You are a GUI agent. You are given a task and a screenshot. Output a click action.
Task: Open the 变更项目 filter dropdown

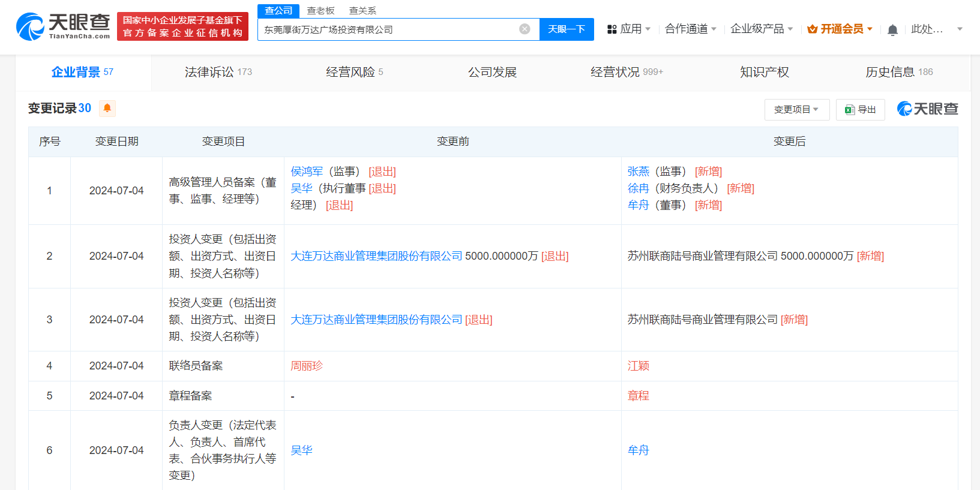coord(796,110)
